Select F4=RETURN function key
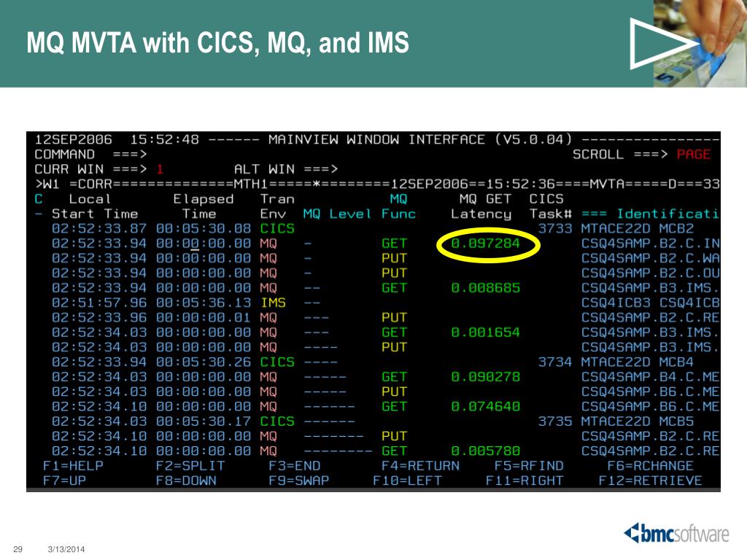This screenshot has width=747, height=560. 420,466
